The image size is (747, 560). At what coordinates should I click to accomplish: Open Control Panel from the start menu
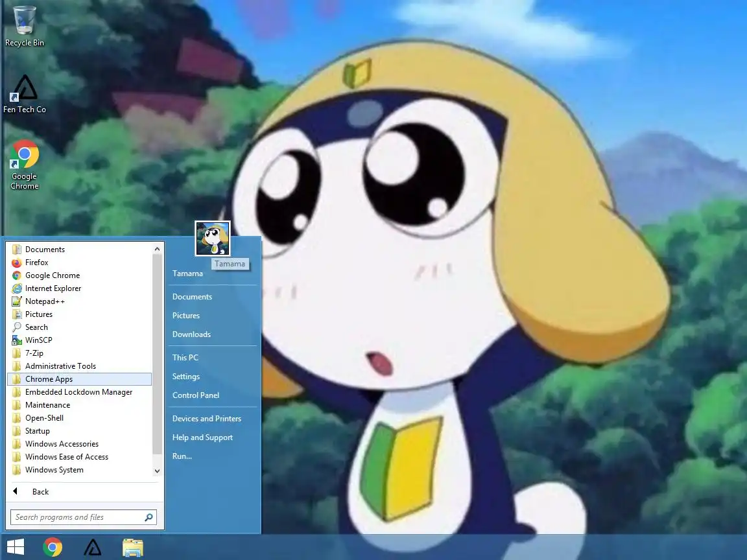pos(195,395)
